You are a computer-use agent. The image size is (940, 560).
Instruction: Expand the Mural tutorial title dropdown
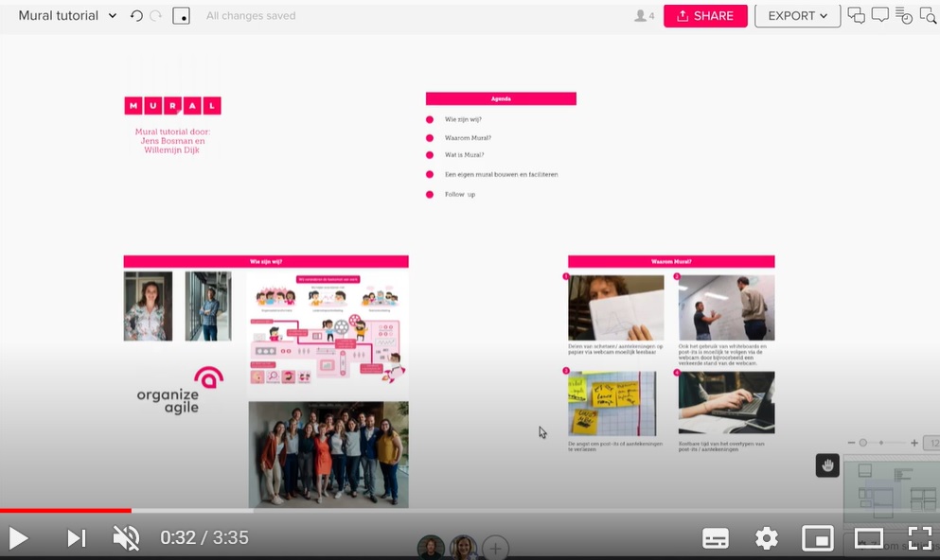tap(113, 16)
